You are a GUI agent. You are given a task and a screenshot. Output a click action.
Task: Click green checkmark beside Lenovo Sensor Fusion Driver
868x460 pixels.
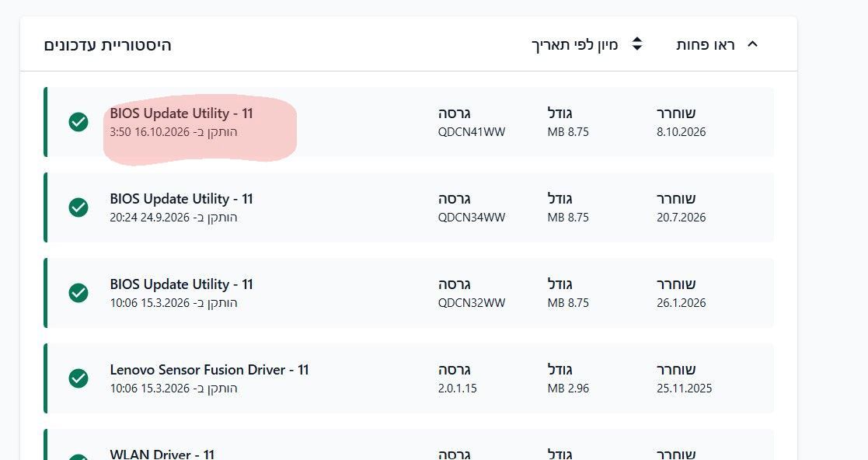78,378
